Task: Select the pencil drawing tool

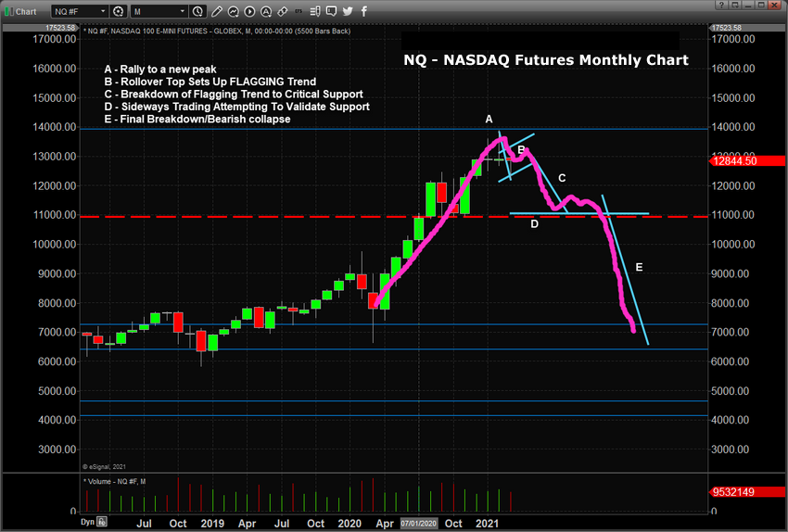Action: point(217,11)
